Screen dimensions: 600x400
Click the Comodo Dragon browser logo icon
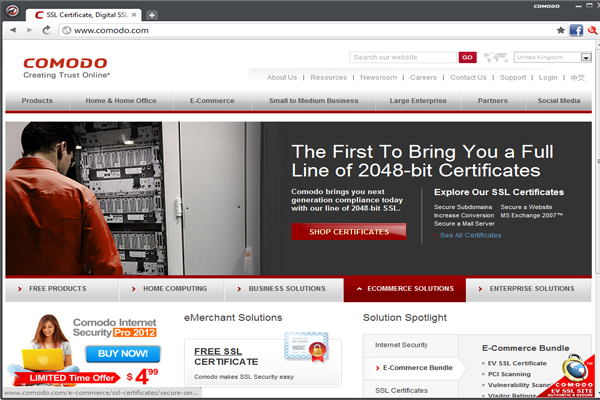point(12,10)
